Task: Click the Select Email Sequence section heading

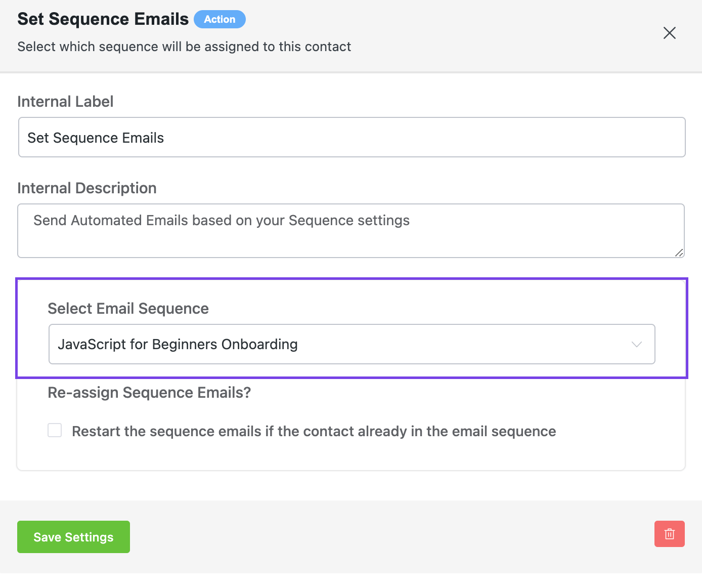Action: click(128, 308)
